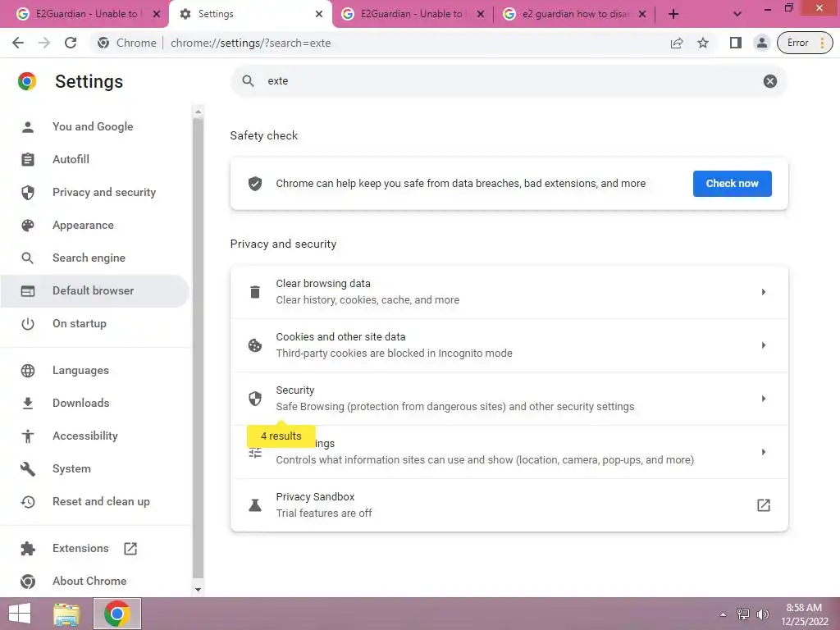
Task: Close the Settings tab
Action: pyautogui.click(x=319, y=14)
